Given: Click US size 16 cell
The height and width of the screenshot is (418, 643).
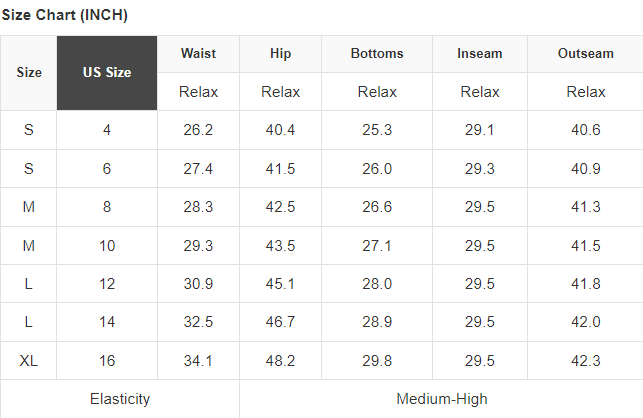Looking at the screenshot, I should click(107, 361).
